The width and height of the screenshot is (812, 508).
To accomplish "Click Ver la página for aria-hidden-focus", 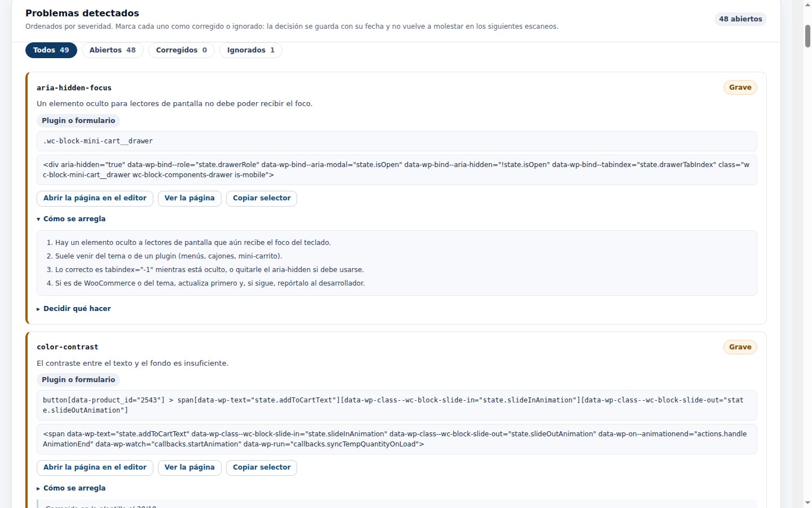I will pyautogui.click(x=189, y=198).
